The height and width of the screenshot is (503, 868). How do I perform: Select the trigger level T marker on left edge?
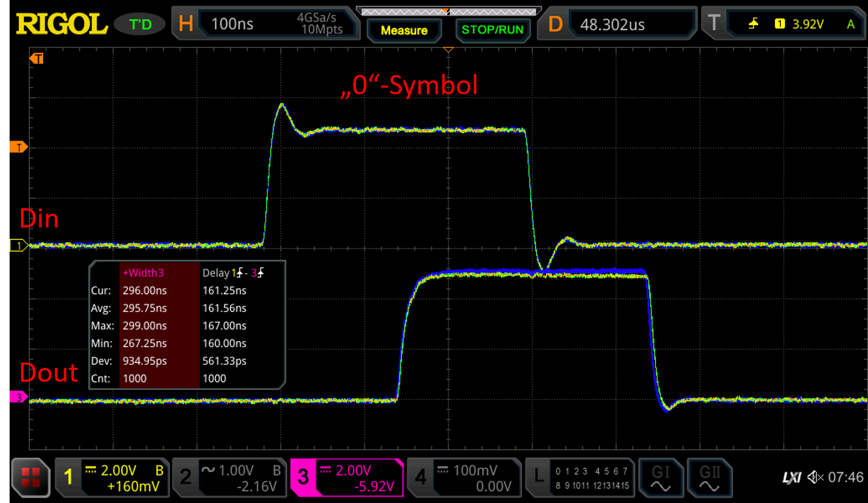point(19,147)
